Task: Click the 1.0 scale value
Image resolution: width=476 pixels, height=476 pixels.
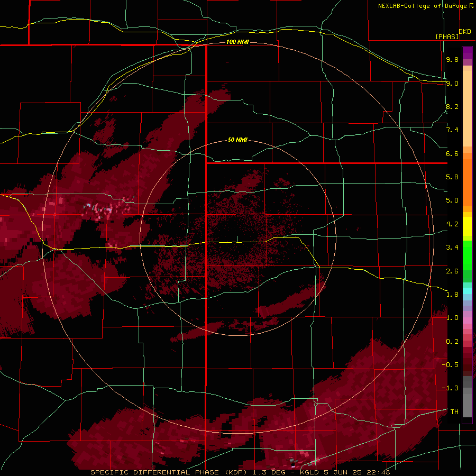Action: click(x=452, y=318)
